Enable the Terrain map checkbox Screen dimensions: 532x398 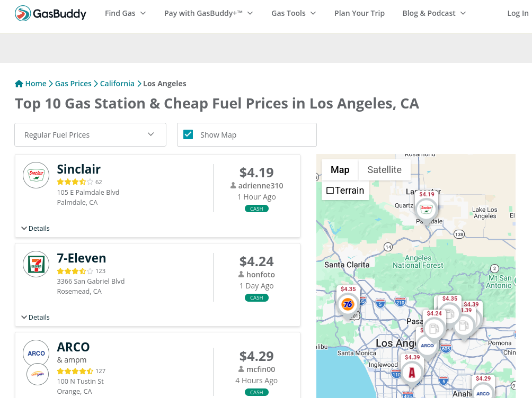330,191
